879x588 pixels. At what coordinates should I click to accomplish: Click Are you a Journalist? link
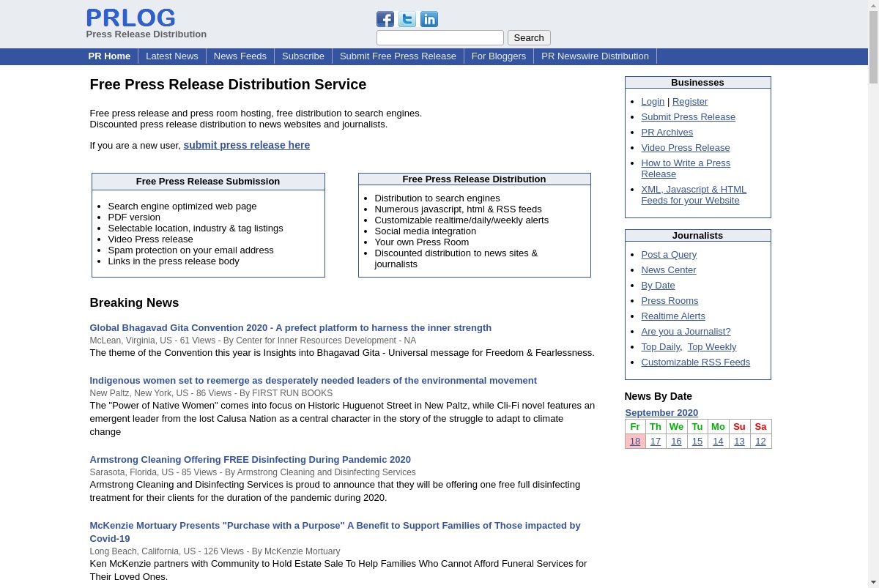click(x=686, y=332)
